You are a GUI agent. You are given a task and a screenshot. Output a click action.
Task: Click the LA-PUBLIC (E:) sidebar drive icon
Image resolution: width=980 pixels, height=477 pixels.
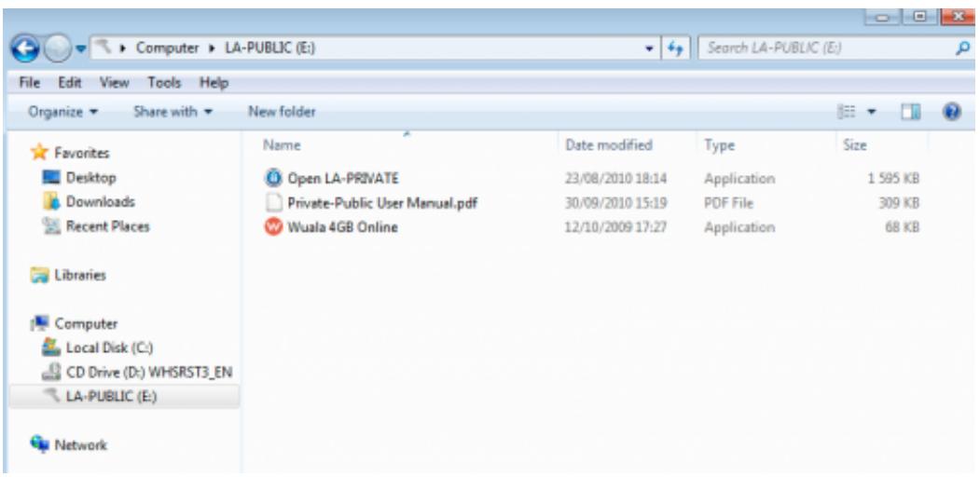tap(52, 395)
